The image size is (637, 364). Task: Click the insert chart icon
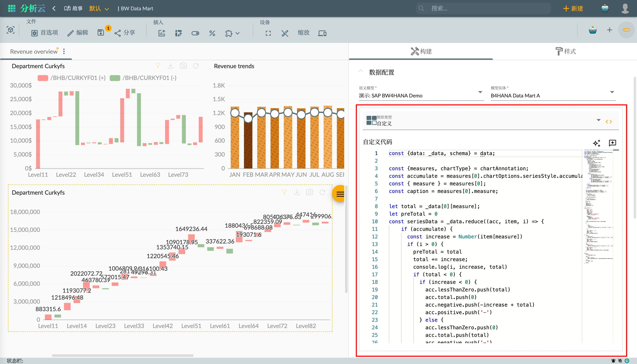click(162, 33)
